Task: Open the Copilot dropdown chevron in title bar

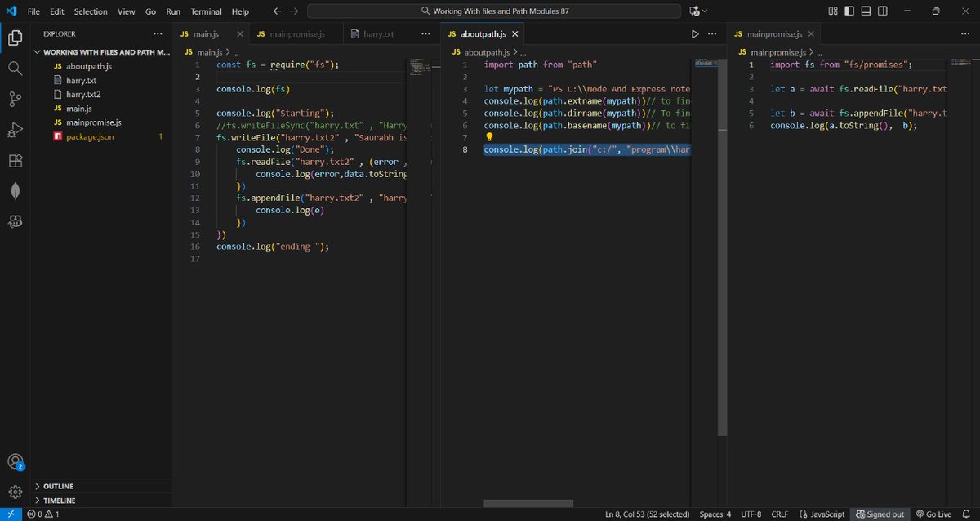Action: pyautogui.click(x=706, y=11)
